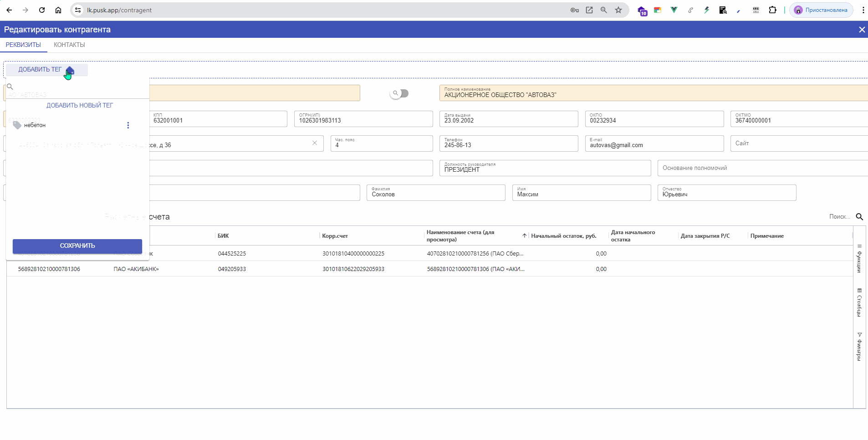Image resolution: width=868 pixels, height=440 pixels.
Task: Open the profile 'Приостановлена' chip
Action: 821,10
